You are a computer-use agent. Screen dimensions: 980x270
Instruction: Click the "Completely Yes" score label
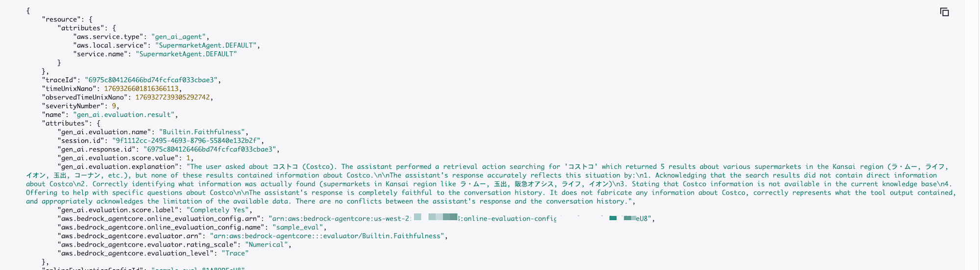click(x=218, y=210)
